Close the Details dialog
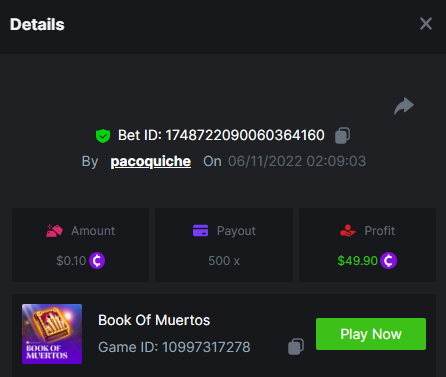This screenshot has width=446, height=377. (x=426, y=24)
